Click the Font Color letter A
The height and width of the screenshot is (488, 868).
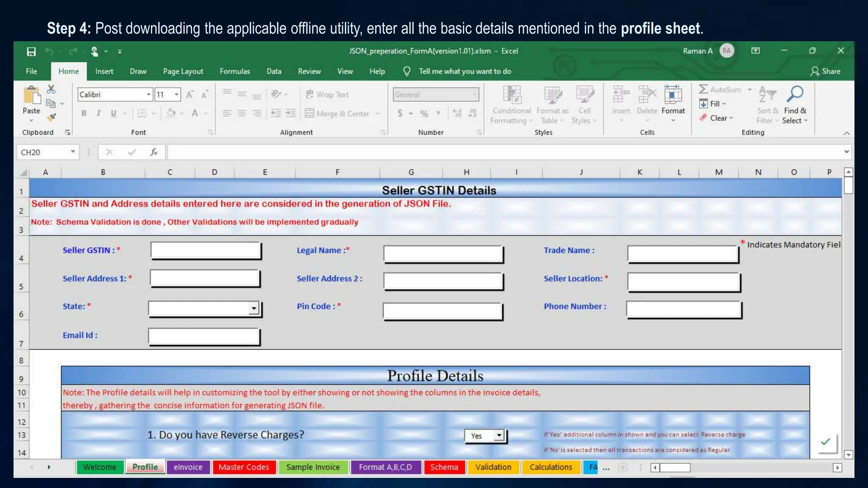click(x=195, y=113)
